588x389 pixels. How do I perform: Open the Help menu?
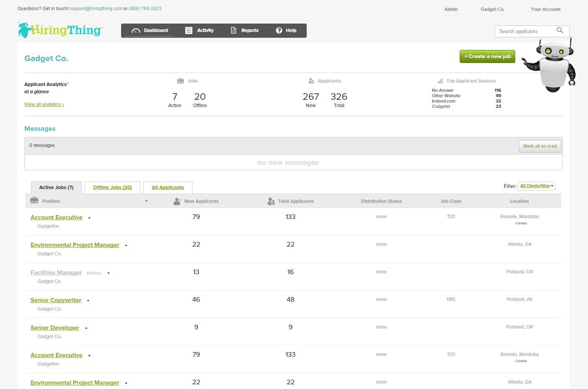[286, 31]
